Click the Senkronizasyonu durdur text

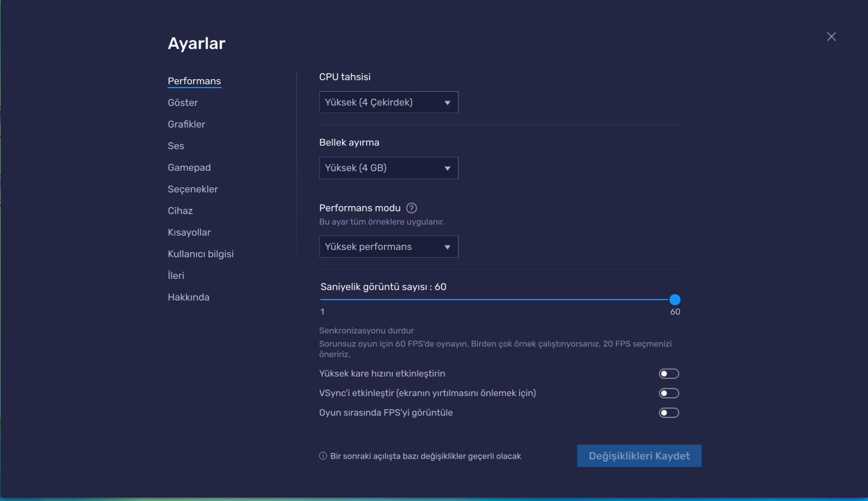tap(367, 330)
